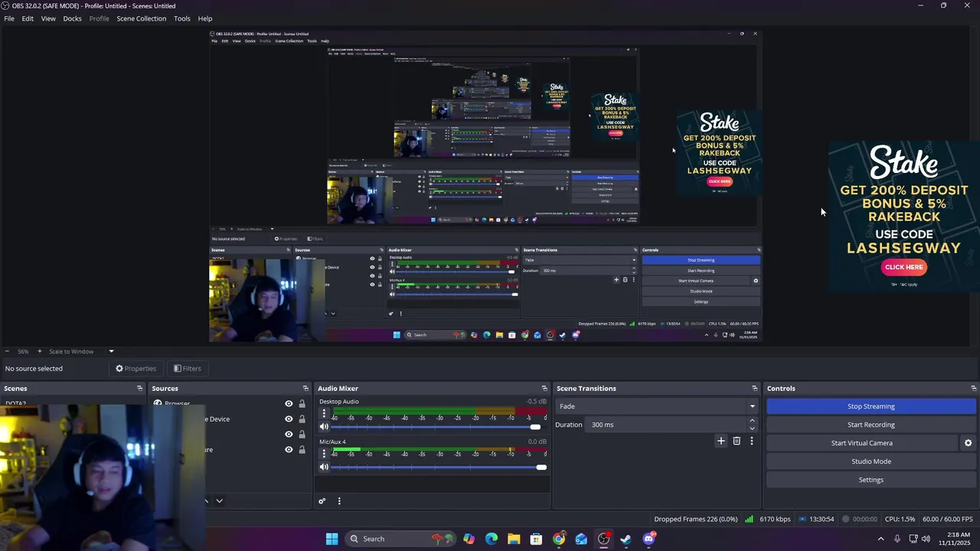
Task: Float the Audio Mixer dock using its pop-out icon
Action: tap(544, 389)
